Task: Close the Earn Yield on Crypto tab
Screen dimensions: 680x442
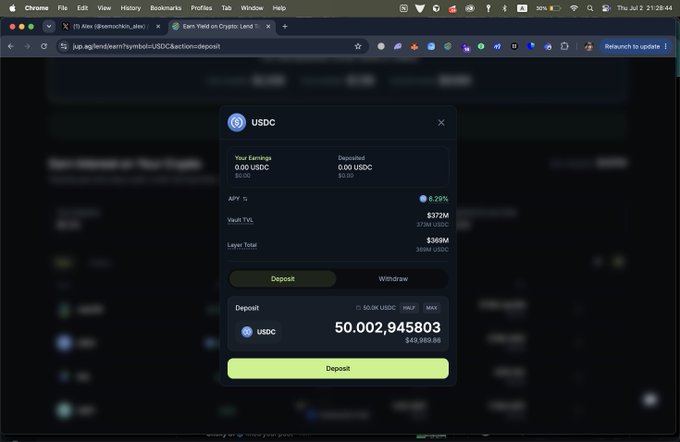Action: click(268, 26)
